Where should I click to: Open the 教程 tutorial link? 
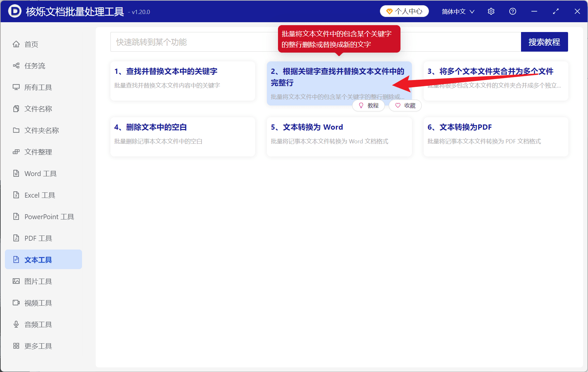368,105
